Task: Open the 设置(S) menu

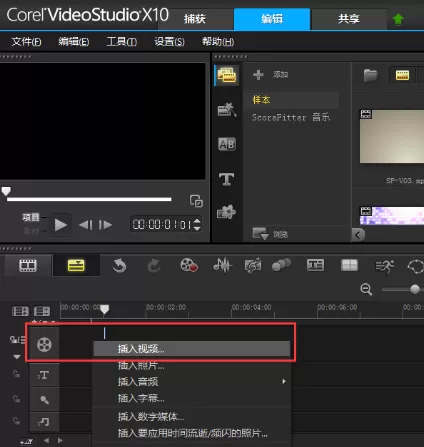Action: point(169,42)
